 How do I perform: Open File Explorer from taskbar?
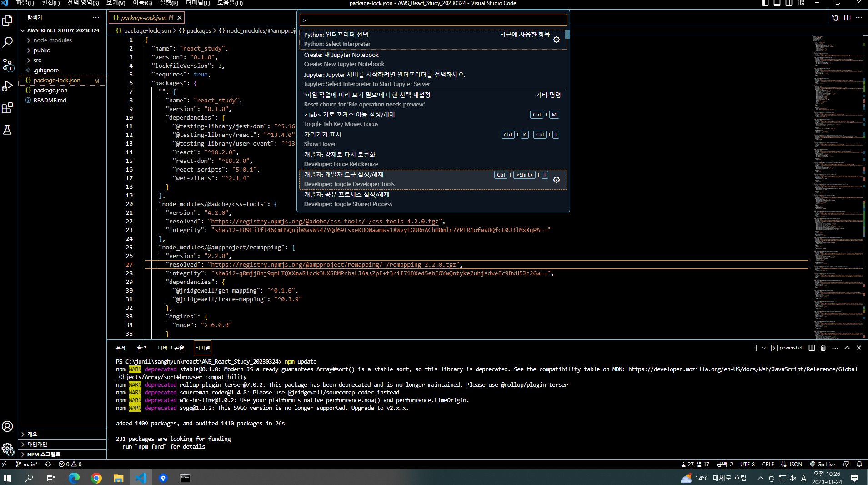(118, 478)
